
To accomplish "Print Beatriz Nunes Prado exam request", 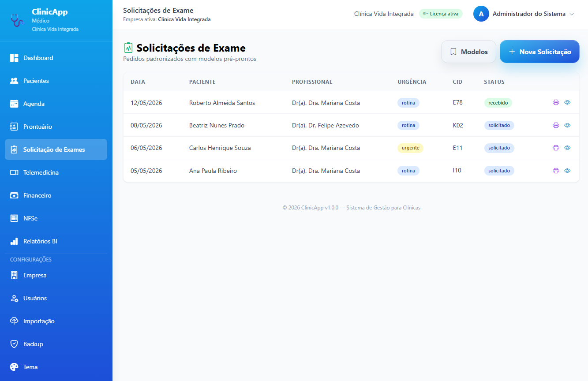I will [x=556, y=125].
